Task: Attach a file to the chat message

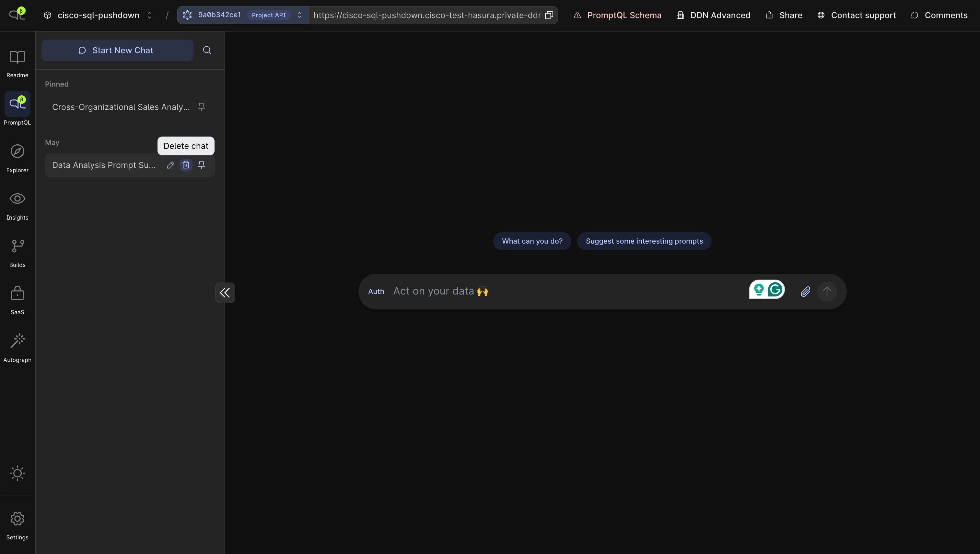Action: pyautogui.click(x=805, y=292)
